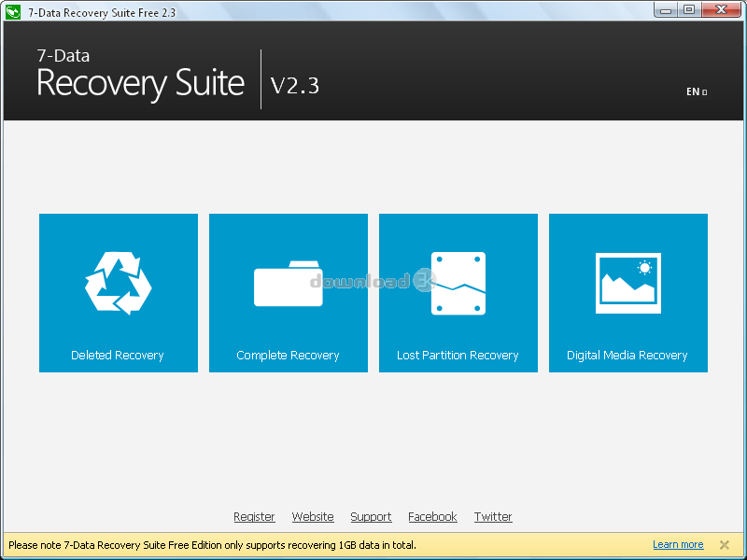This screenshot has height=560, width=747.
Task: Dismiss the yellow free edition notice
Action: tap(725, 545)
